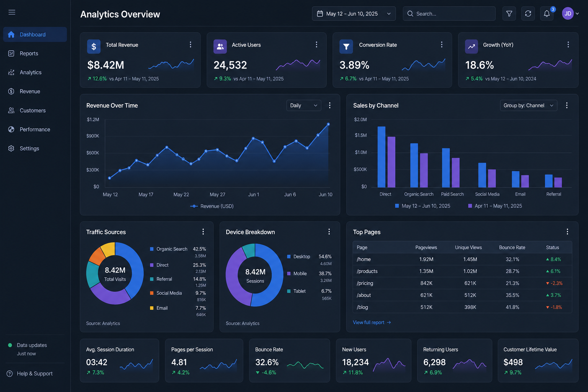This screenshot has height=392, width=588.
Task: Click View full report link
Action: pos(372,322)
